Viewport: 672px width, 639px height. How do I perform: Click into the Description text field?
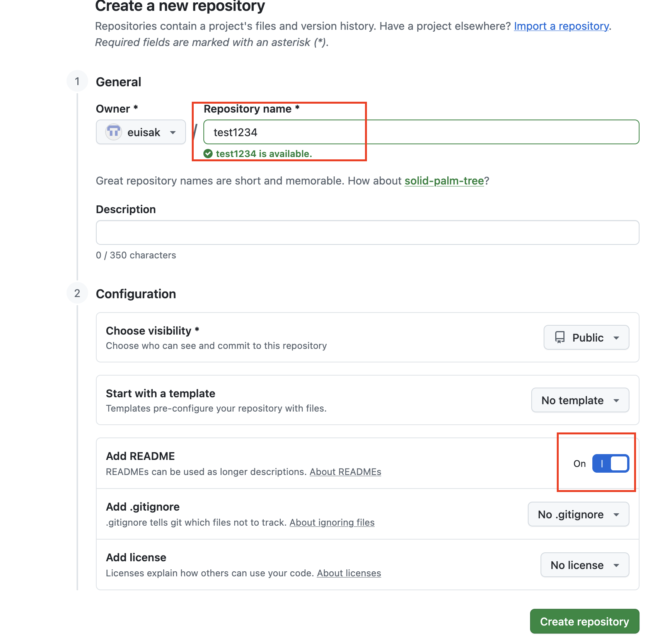click(x=367, y=232)
